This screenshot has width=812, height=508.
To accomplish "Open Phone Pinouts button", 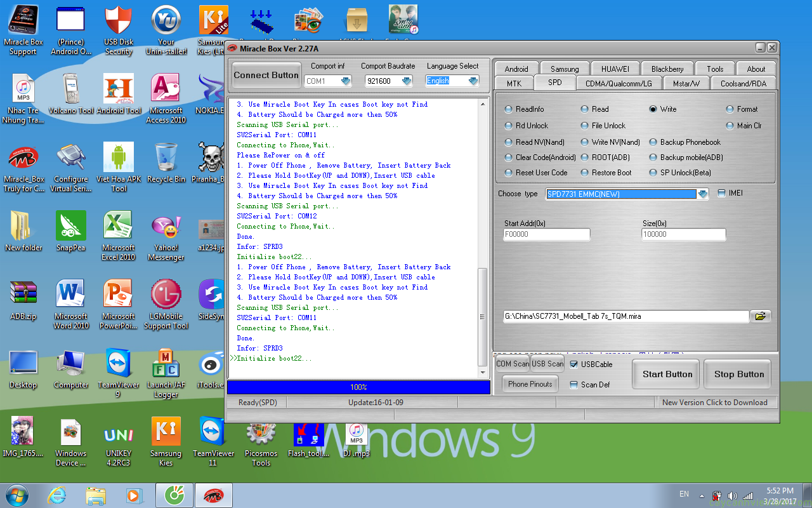I will [530, 384].
